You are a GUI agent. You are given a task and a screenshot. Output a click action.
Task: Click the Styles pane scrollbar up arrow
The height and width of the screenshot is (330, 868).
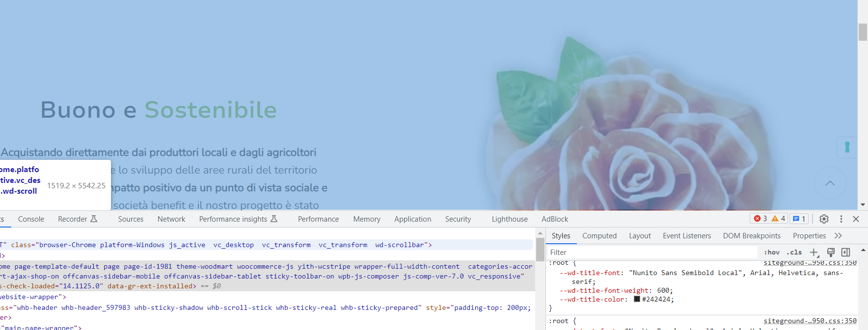tap(863, 250)
